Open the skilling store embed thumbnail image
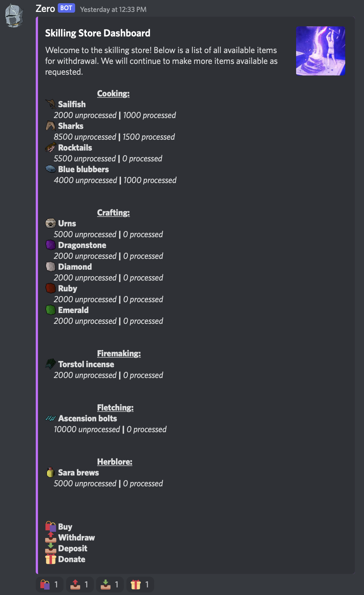The width and height of the screenshot is (364, 595). pos(320,51)
